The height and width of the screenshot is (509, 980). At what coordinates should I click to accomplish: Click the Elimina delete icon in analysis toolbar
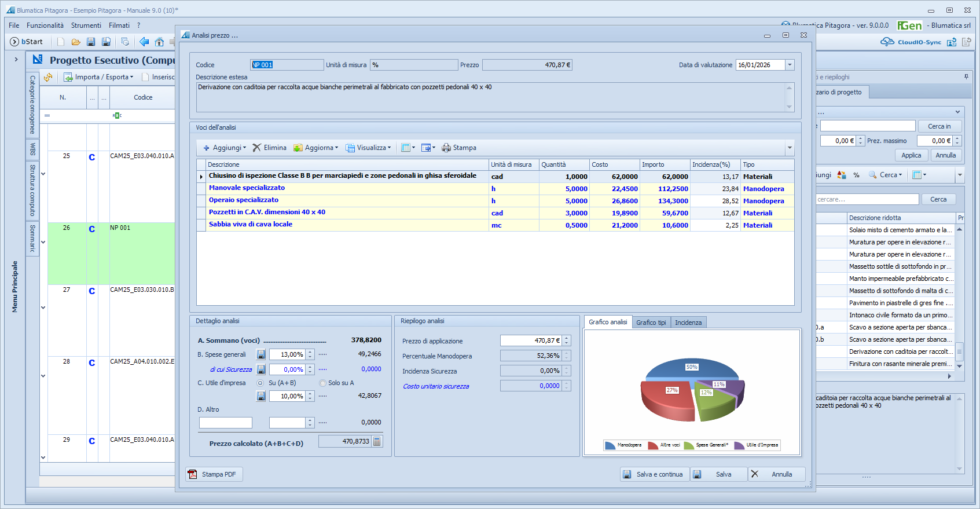click(x=257, y=148)
